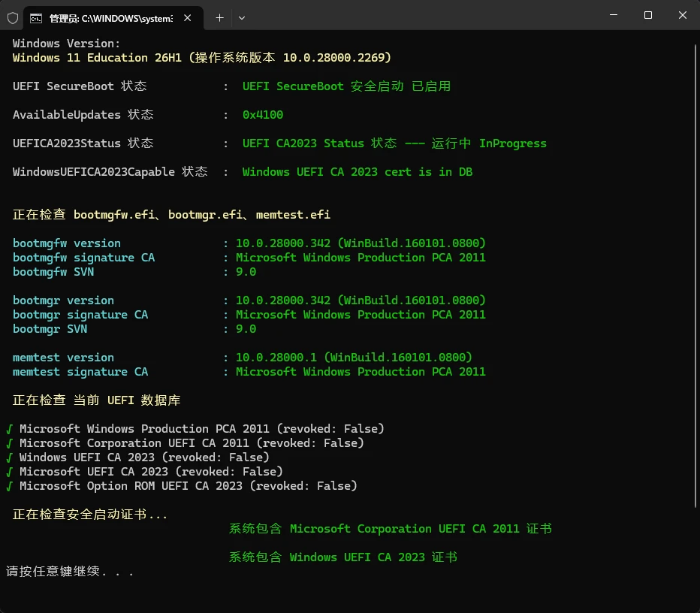Minimize the terminal window
The width and height of the screenshot is (700, 613).
(x=614, y=15)
